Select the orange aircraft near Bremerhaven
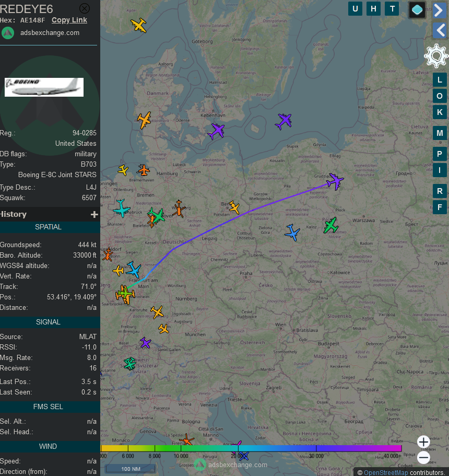 [x=143, y=170]
